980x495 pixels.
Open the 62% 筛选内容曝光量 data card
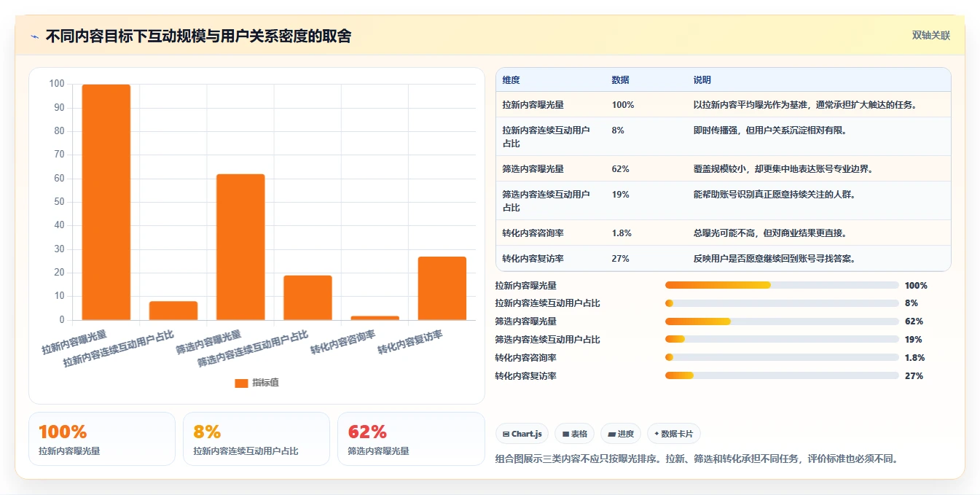[x=411, y=439]
